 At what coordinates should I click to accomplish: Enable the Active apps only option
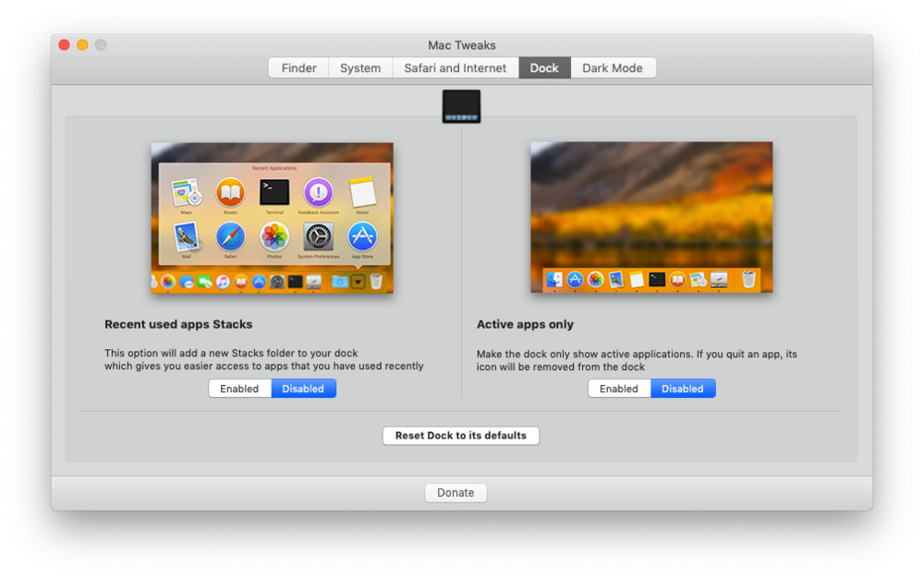click(x=619, y=389)
